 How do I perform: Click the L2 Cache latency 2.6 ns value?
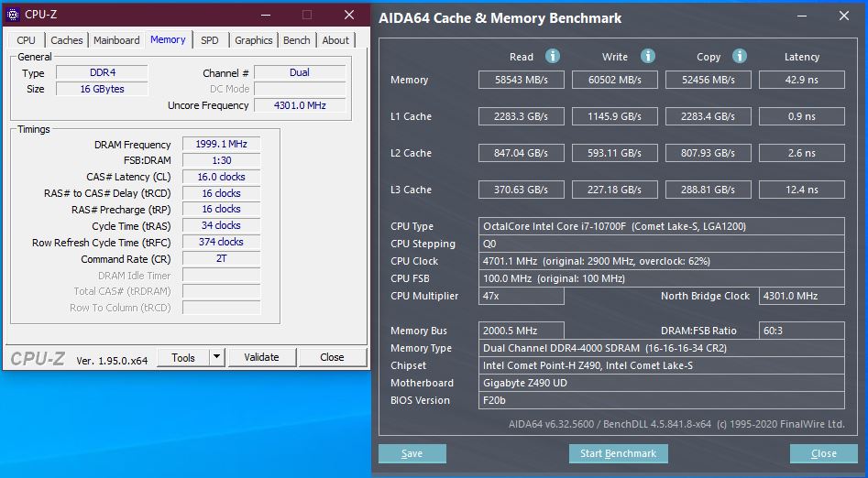(x=802, y=153)
